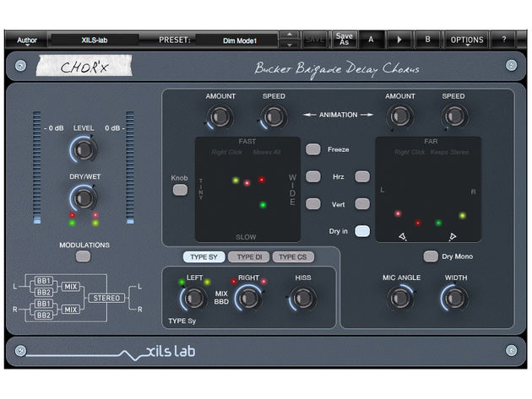Select the TYPE CS tab

[293, 257]
